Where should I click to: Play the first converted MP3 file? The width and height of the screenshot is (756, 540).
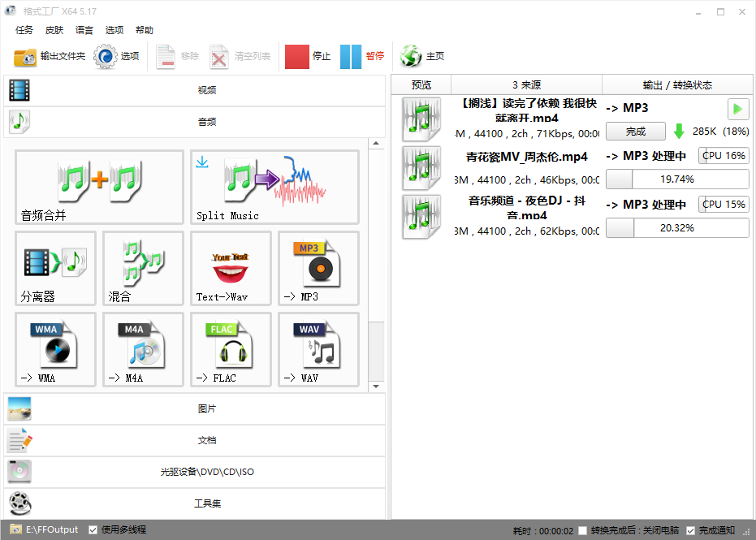coord(737,109)
